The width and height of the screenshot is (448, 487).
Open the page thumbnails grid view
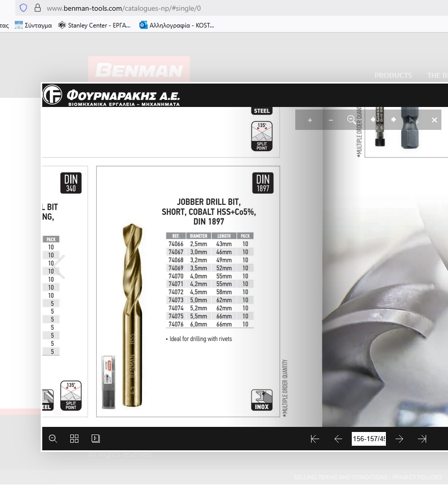[74, 439]
